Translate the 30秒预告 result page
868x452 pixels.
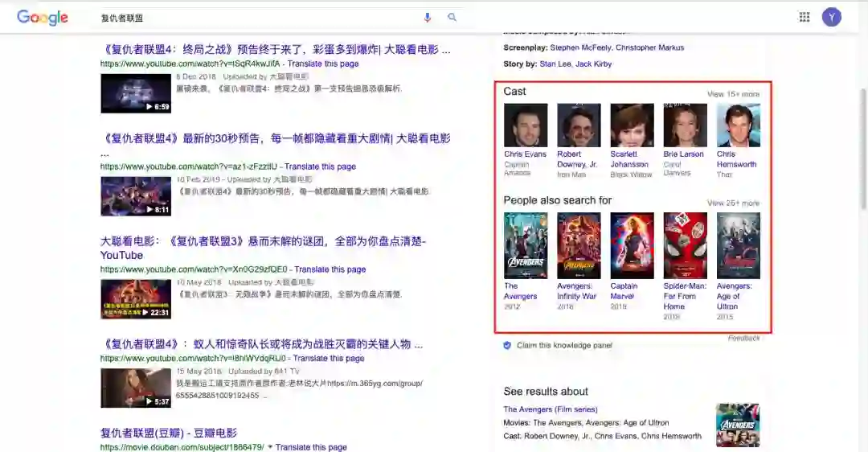(320, 166)
